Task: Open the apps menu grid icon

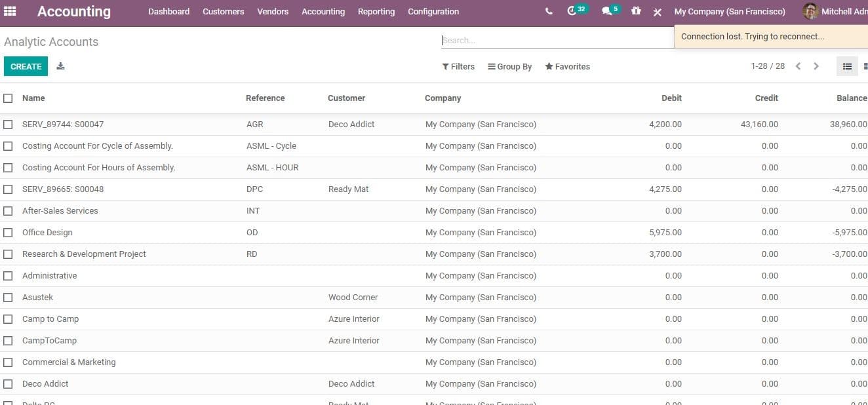Action: (10, 11)
